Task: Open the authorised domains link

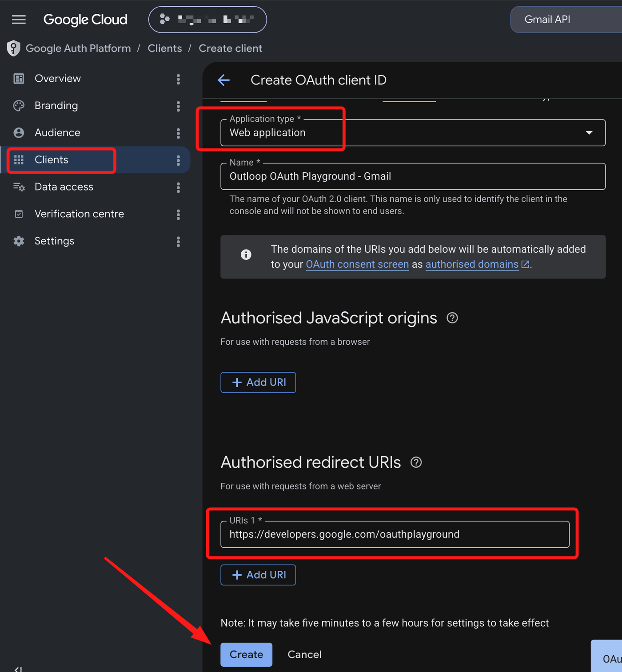Action: (472, 264)
